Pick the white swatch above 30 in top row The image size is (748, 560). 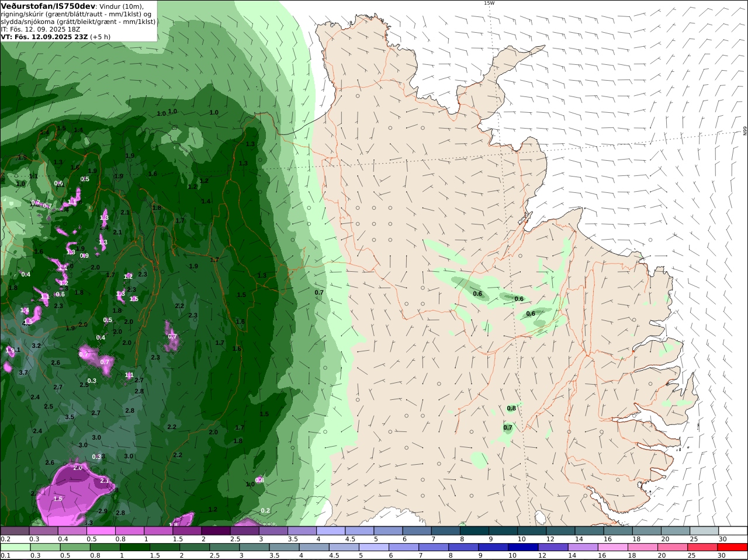click(733, 531)
